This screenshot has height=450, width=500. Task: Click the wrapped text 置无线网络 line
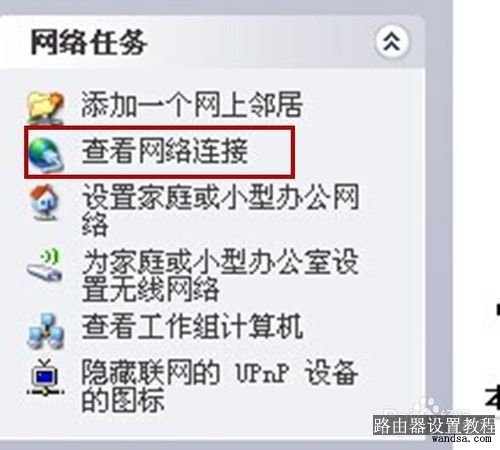point(151,289)
